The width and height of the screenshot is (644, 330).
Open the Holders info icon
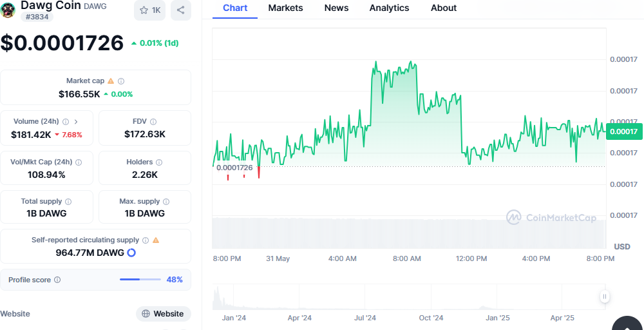(159, 162)
